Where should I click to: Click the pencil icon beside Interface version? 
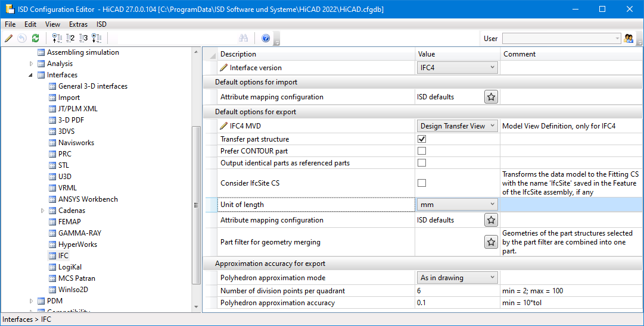click(224, 68)
